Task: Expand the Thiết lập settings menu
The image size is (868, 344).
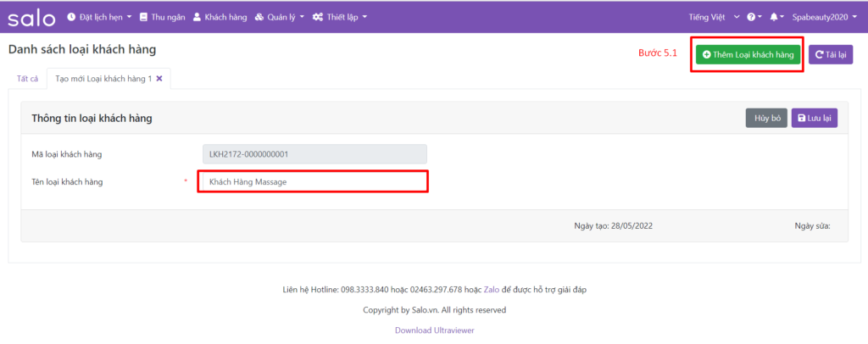Action: (339, 17)
